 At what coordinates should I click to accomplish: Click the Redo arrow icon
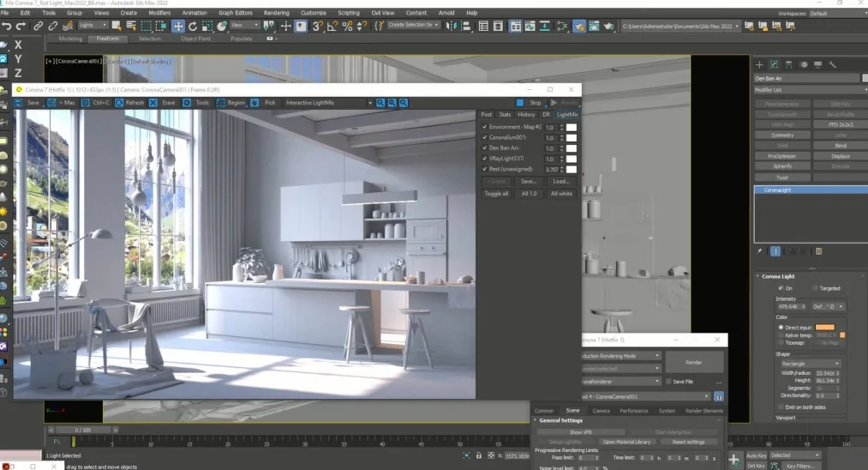pyautogui.click(x=21, y=26)
